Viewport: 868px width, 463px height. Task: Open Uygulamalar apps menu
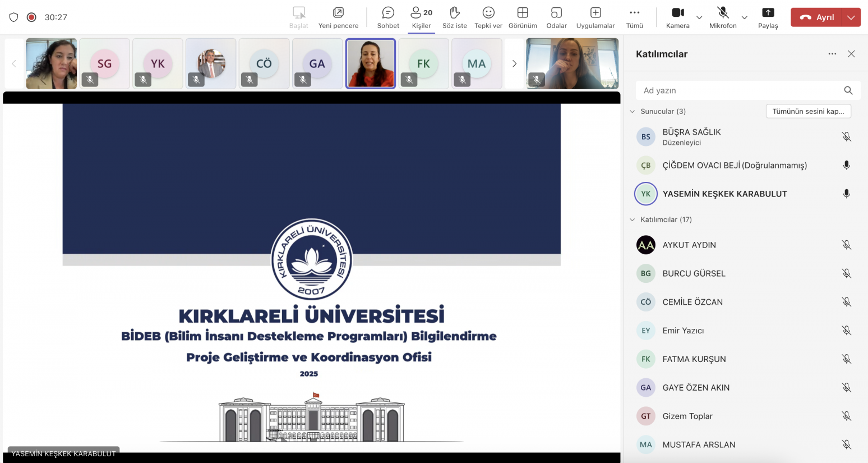[595, 17]
